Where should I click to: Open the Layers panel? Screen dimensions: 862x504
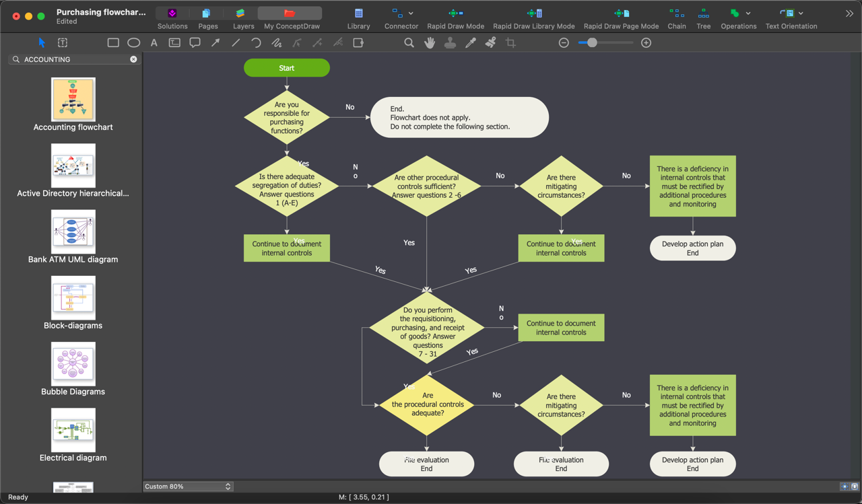pyautogui.click(x=243, y=17)
